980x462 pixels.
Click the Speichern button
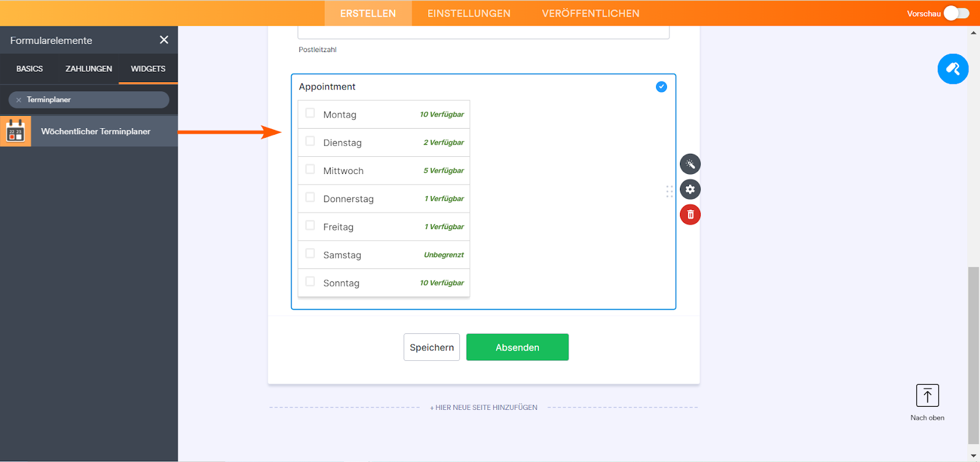coord(432,347)
